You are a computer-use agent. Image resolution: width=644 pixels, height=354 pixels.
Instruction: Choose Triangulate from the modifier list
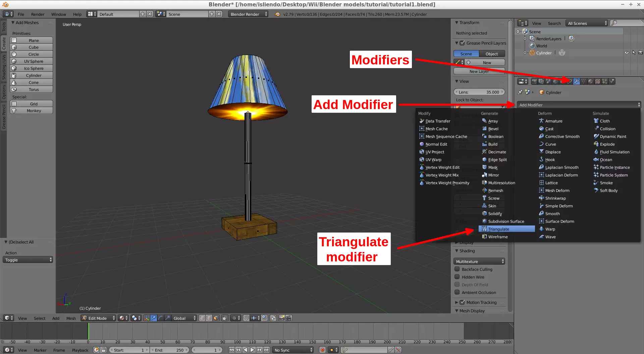point(507,229)
